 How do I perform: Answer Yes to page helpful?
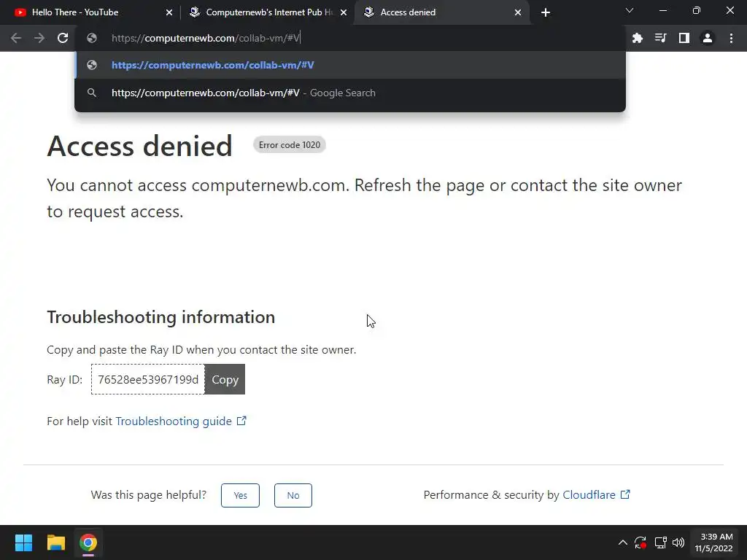[x=240, y=495]
